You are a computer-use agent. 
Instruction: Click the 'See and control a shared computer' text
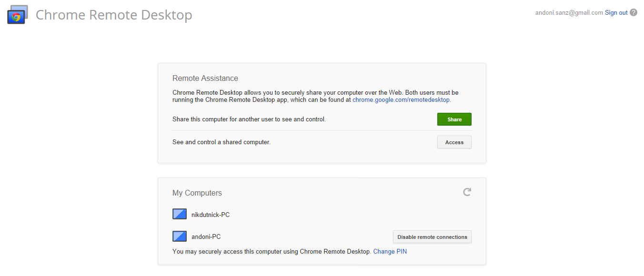(x=221, y=142)
